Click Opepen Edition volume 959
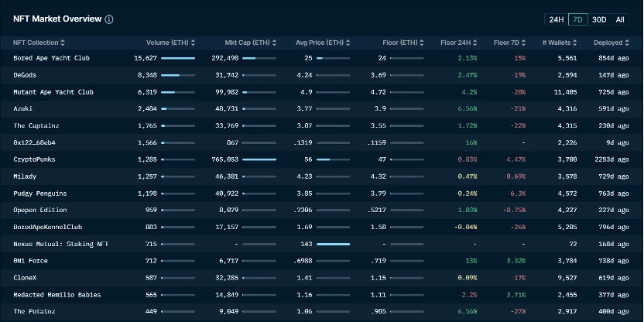This screenshot has width=644, height=322. (151, 210)
